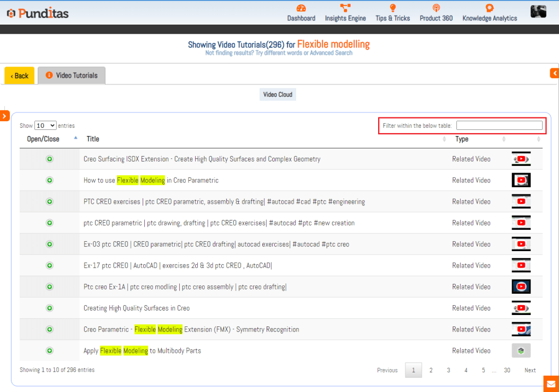The image size is (559, 392).
Task: Go to page 2 of results
Action: click(x=431, y=370)
